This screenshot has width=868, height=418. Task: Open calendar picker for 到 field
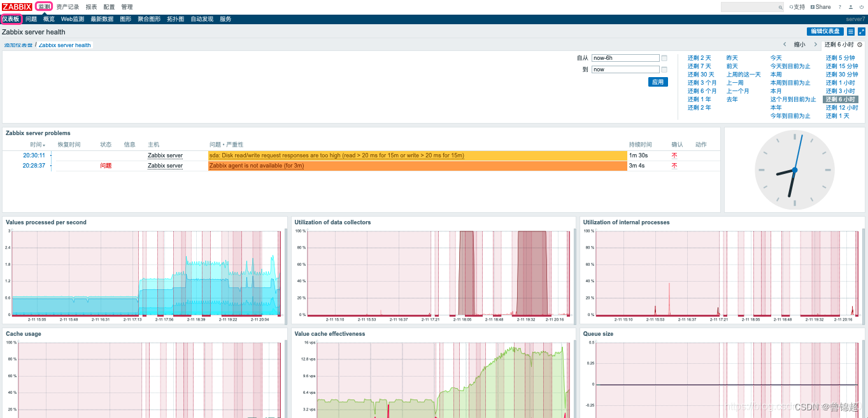pos(664,69)
